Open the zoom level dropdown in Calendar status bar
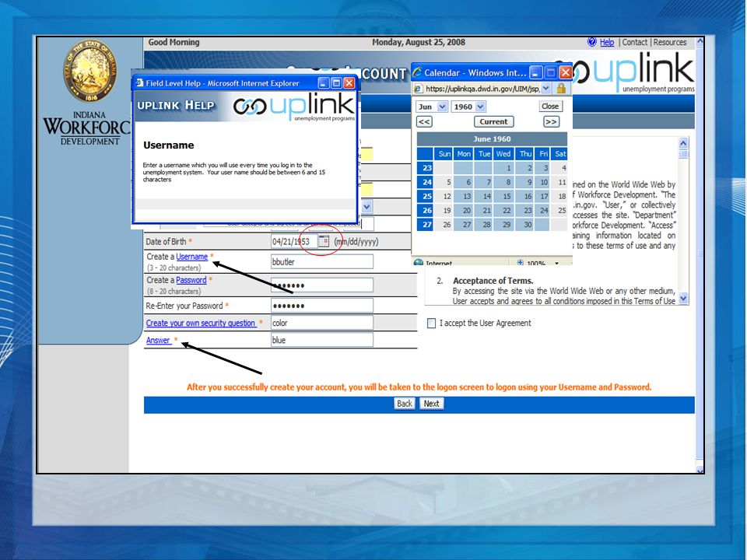The image size is (747, 560). 556,263
